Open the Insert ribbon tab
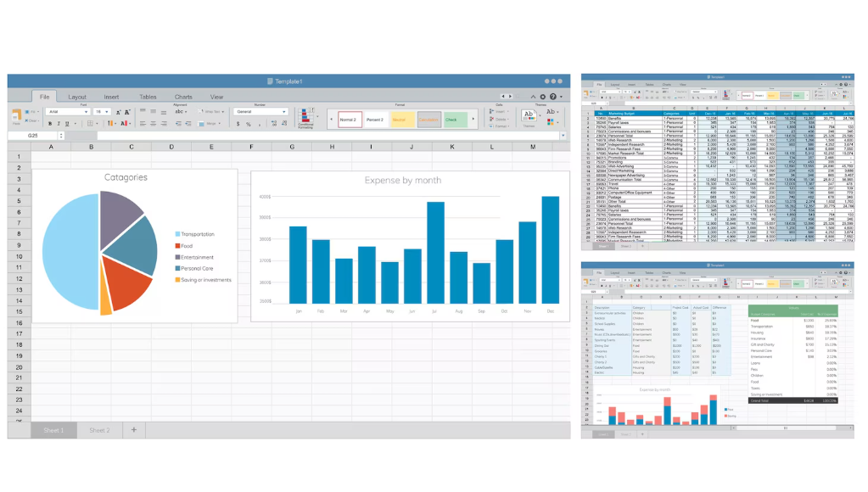Viewport: 868px width, 492px height. click(111, 97)
